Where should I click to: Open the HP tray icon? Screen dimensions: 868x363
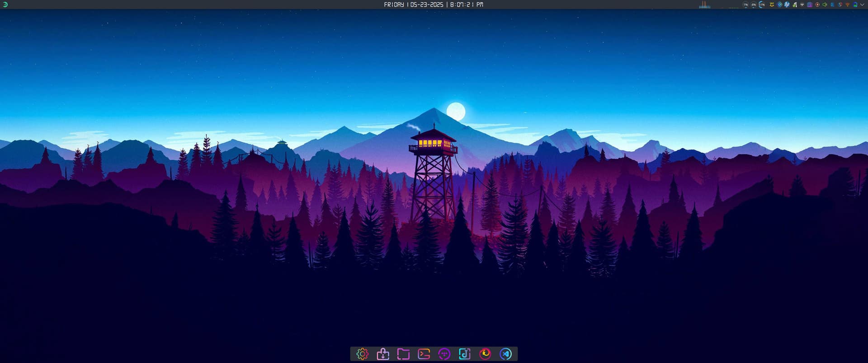point(787,5)
